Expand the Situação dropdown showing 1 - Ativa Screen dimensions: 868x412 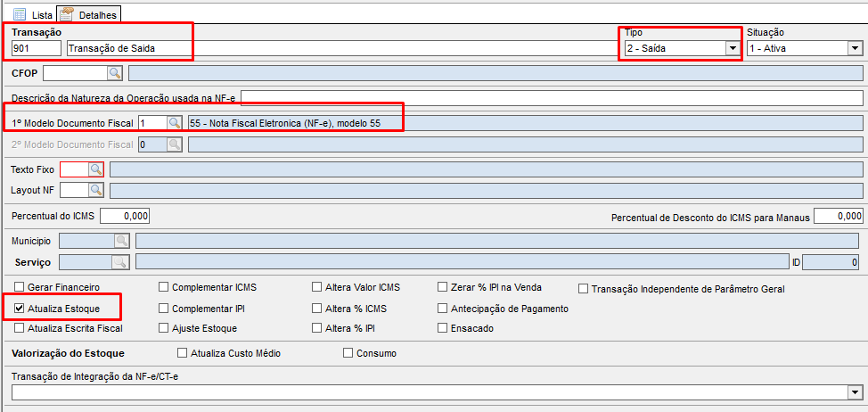855,48
